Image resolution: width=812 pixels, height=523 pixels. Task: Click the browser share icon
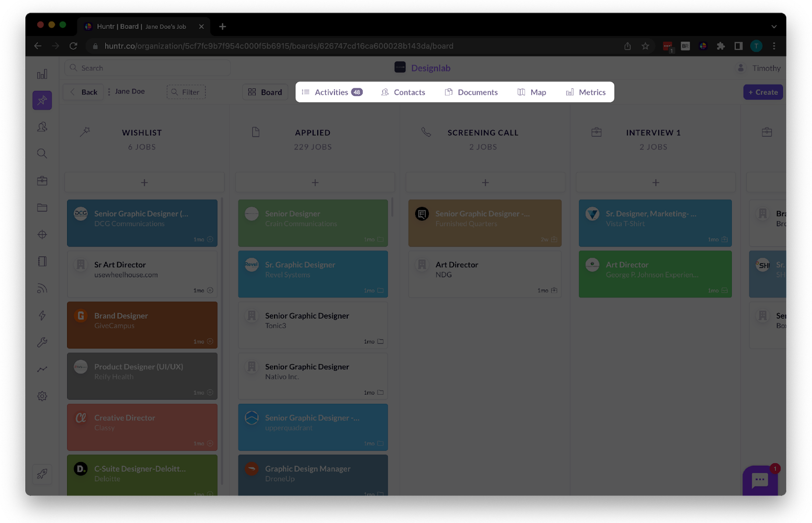pos(628,46)
